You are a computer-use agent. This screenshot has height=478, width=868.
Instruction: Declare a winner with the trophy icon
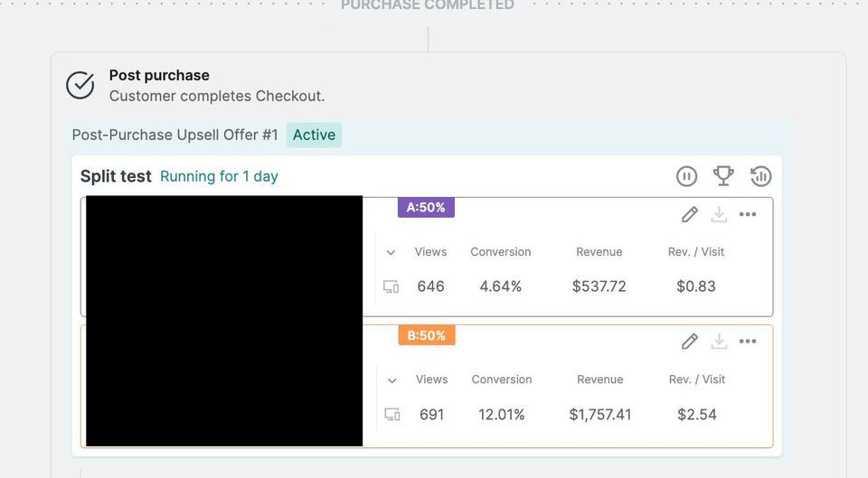click(723, 176)
